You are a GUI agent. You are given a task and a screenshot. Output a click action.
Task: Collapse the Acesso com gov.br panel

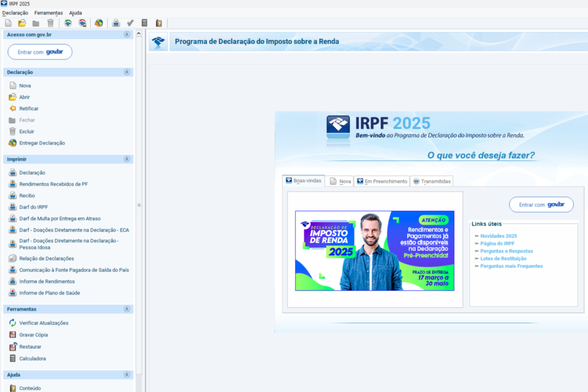coord(127,34)
